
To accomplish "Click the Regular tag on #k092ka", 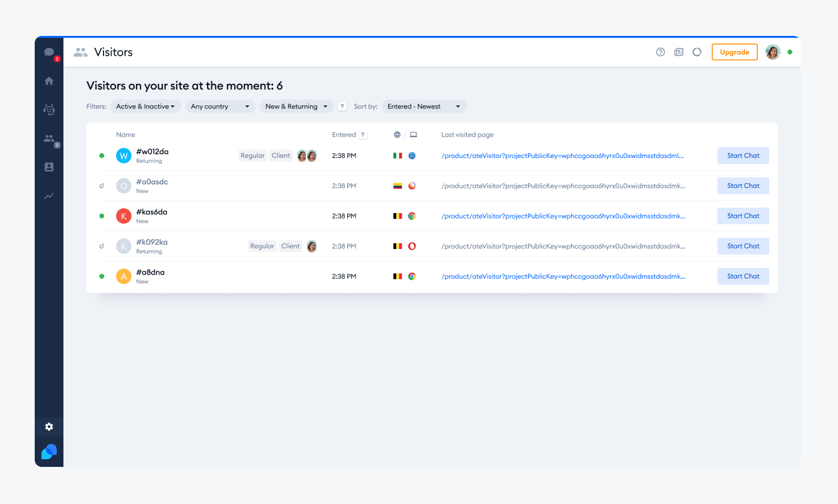I will tap(262, 246).
